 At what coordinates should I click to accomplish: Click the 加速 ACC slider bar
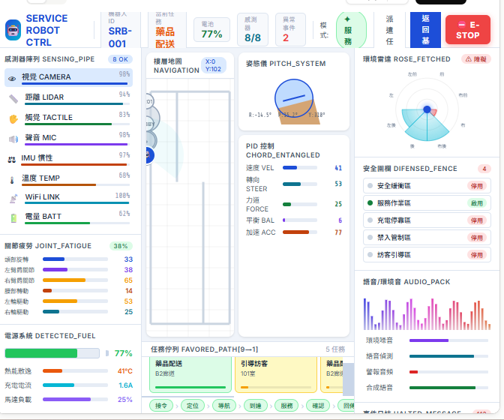coord(300,232)
